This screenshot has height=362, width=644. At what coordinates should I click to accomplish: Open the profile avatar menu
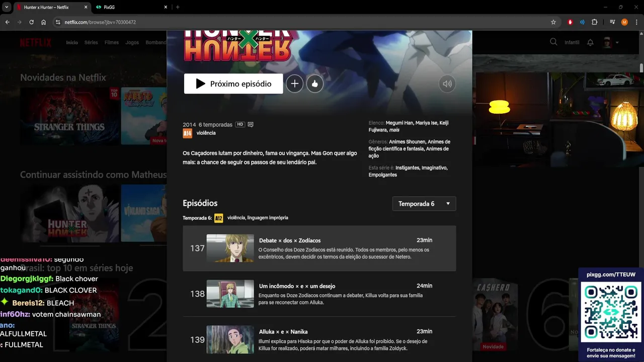(x=608, y=43)
